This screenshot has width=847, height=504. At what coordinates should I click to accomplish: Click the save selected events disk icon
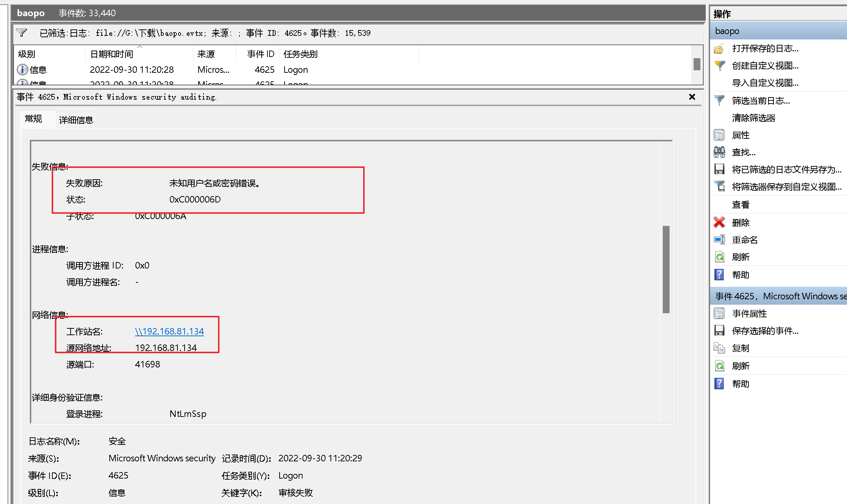point(719,331)
